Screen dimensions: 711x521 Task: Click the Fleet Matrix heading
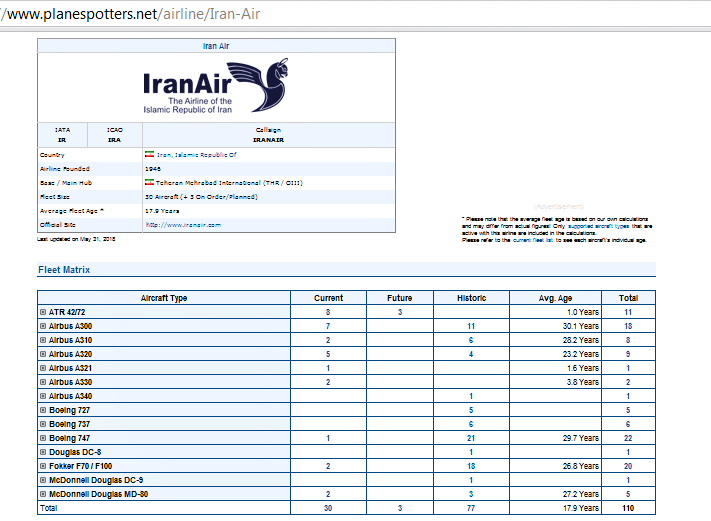coord(64,270)
